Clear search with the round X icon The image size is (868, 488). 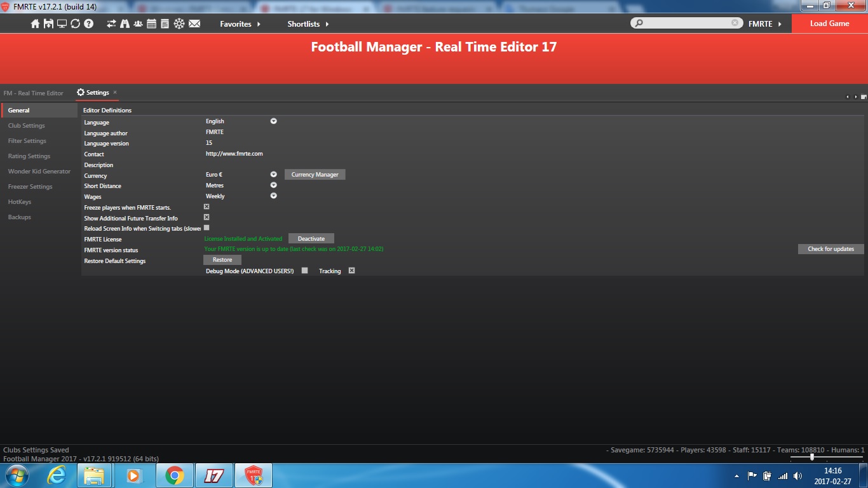(735, 23)
